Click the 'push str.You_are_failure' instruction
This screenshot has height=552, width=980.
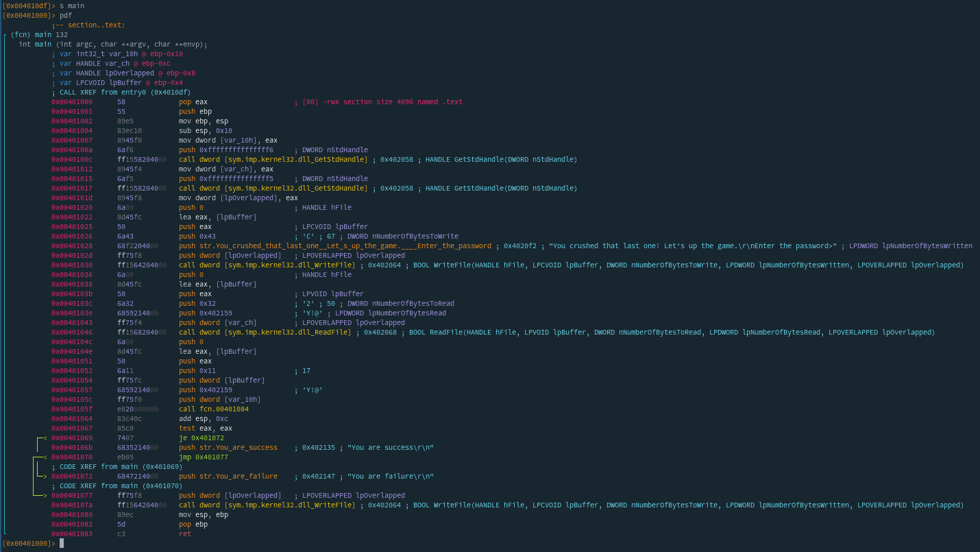click(x=228, y=476)
